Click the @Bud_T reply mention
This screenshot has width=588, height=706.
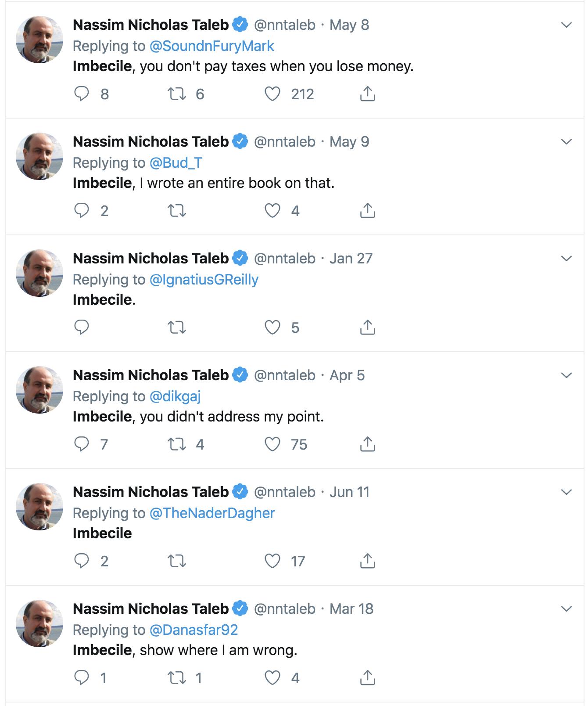click(x=176, y=163)
